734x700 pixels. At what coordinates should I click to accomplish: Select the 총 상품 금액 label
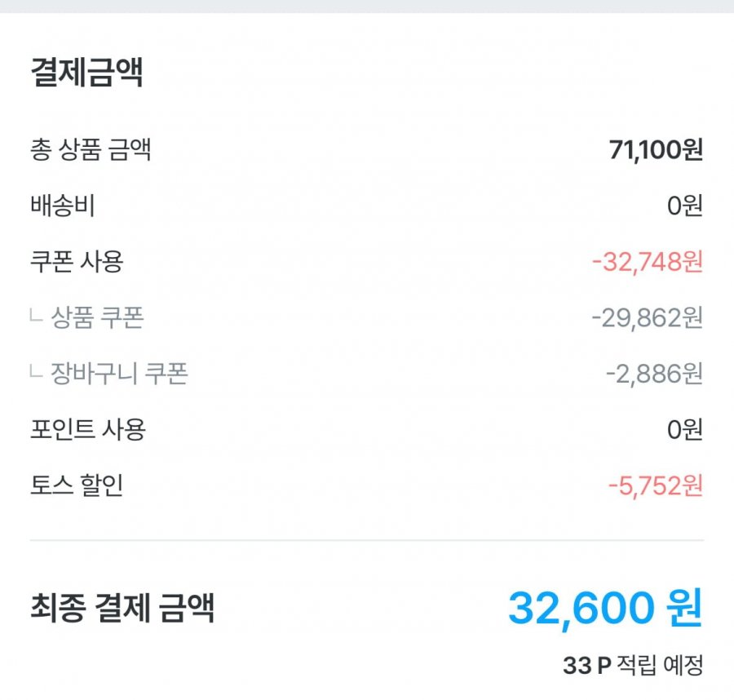(91, 150)
